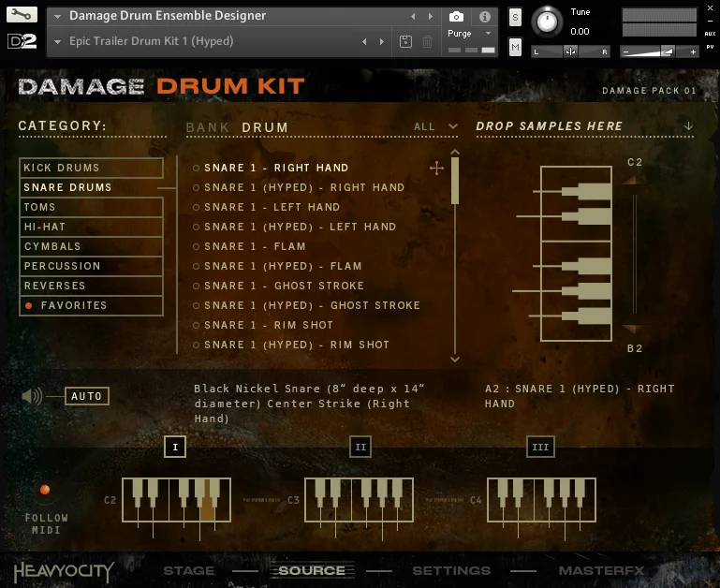720x588 pixels.
Task: Click the pan L-R slider
Action: 570,51
